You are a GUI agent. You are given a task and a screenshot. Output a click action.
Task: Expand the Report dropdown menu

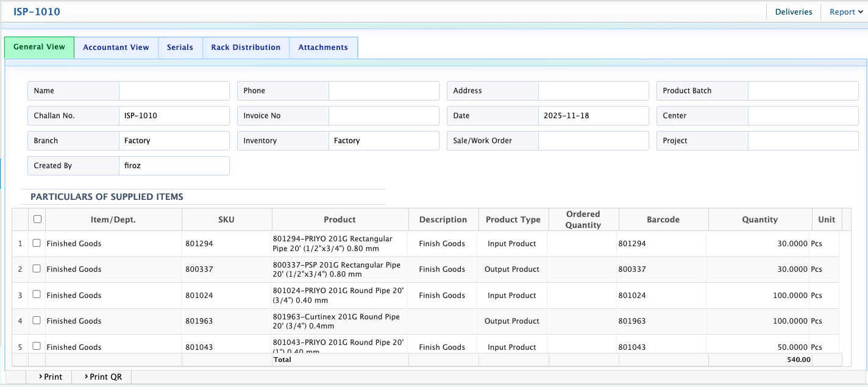[x=846, y=12]
